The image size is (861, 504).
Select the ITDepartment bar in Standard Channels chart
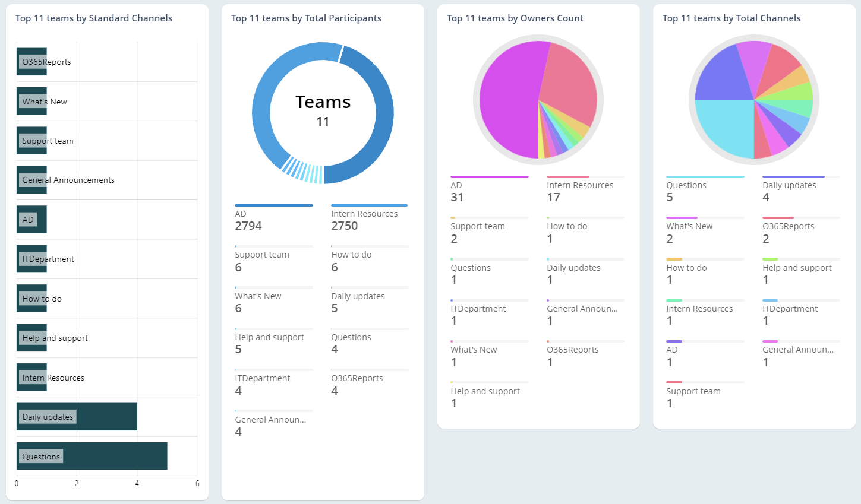coord(32,259)
